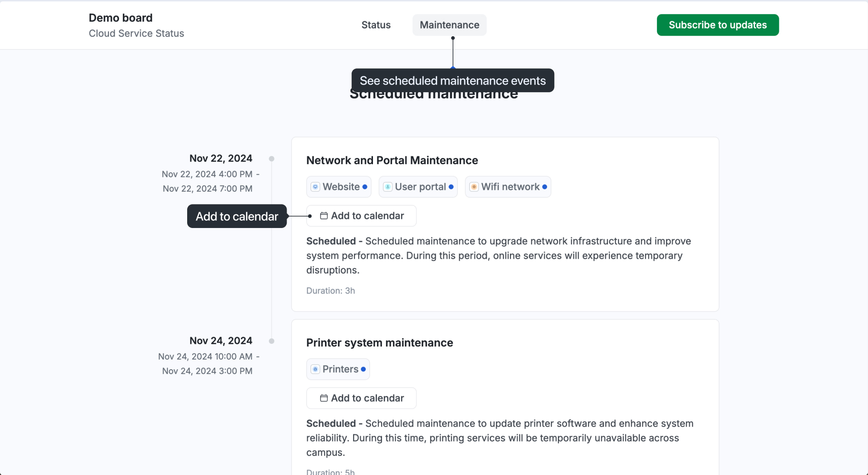Click 'Nov 24, 2024 10:00 AM' start time

point(205,356)
